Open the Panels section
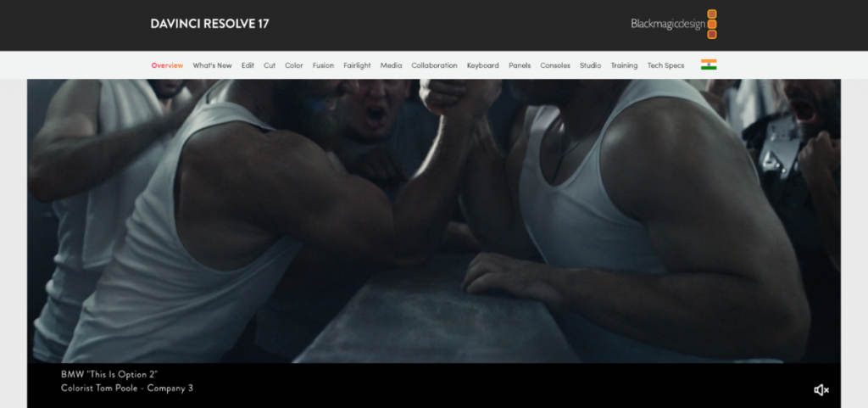Viewport: 868px width, 408px height. pos(520,65)
